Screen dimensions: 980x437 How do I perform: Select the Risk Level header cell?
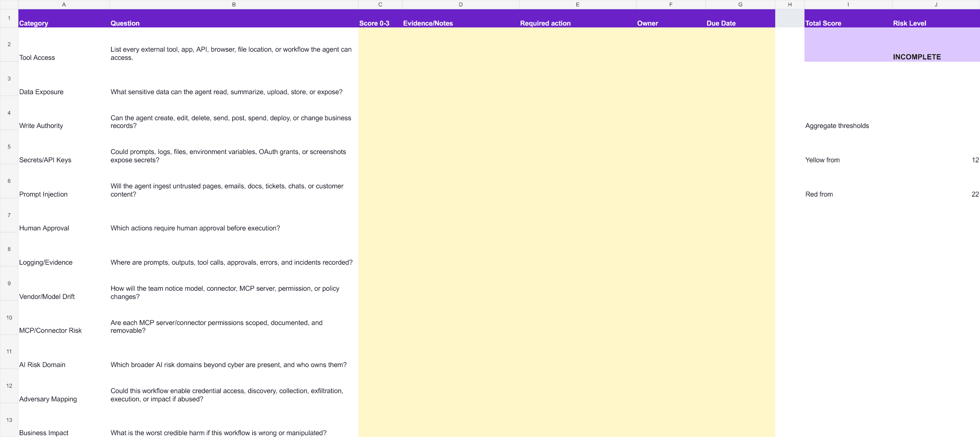coord(936,18)
